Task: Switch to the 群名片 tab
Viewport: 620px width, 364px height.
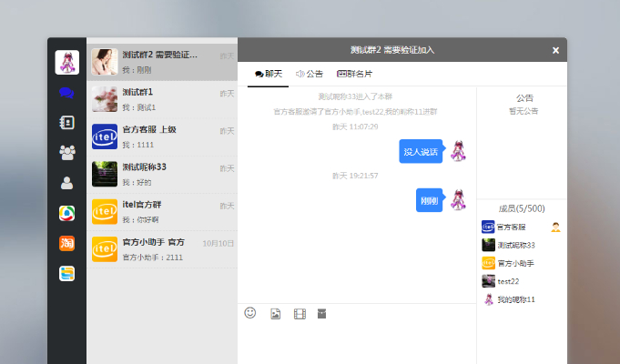Action: (x=354, y=74)
